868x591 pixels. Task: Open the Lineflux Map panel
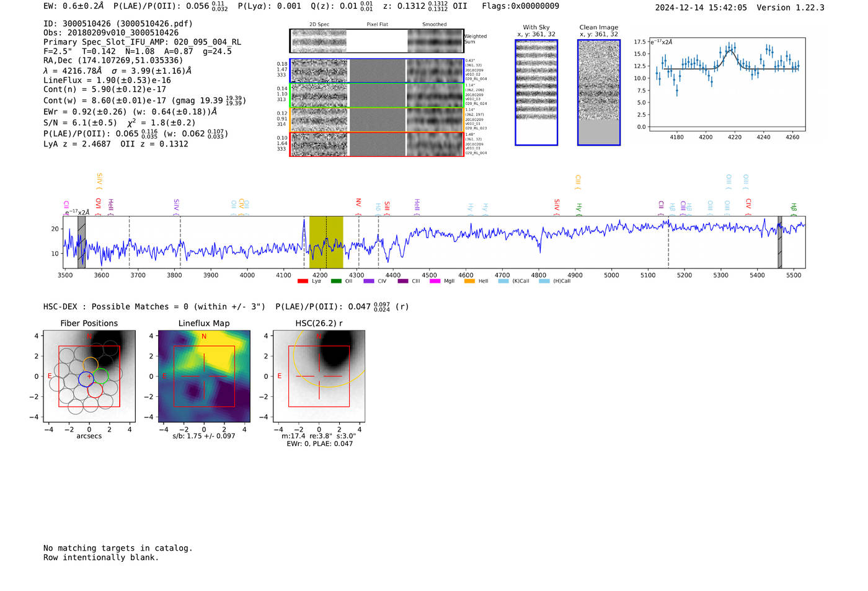(x=204, y=376)
